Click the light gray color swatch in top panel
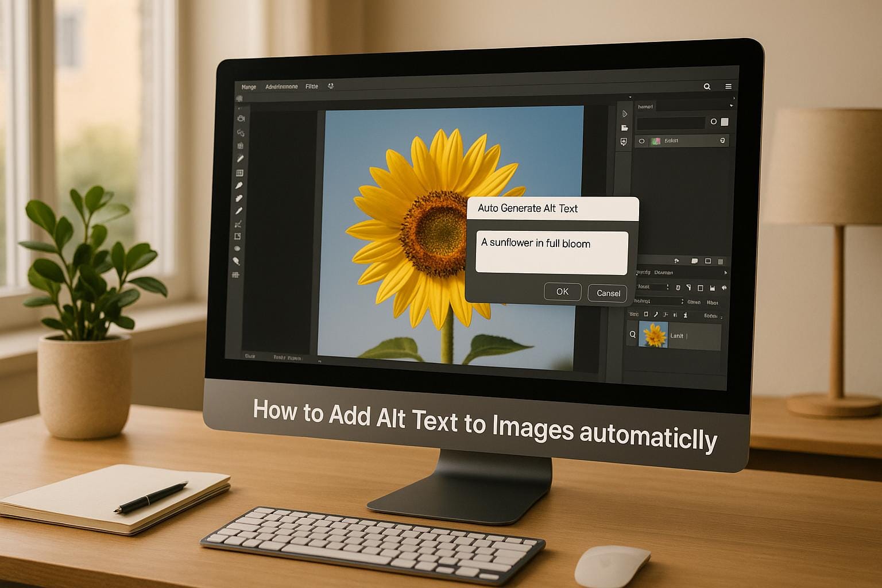The height and width of the screenshot is (588, 882). tap(725, 122)
